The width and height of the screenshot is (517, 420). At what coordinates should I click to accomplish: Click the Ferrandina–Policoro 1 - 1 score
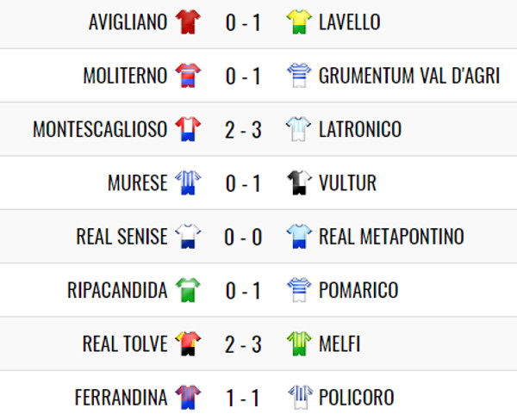pyautogui.click(x=243, y=398)
